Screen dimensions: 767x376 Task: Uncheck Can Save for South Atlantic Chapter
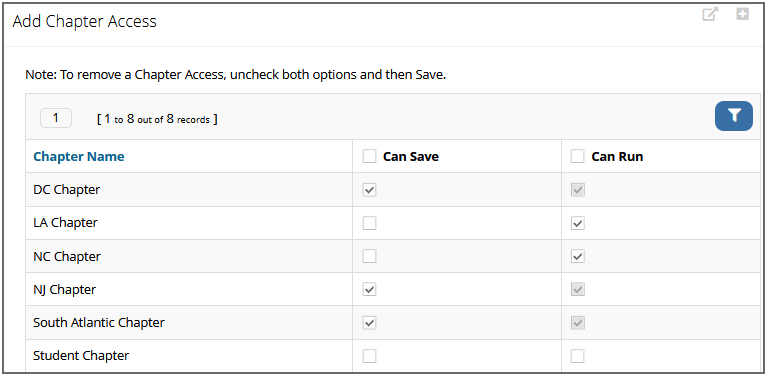[369, 323]
